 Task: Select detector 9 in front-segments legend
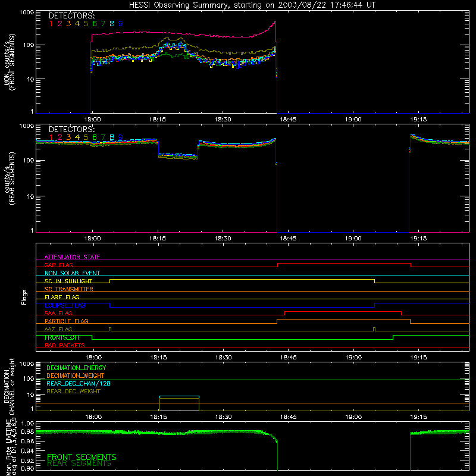(121, 24)
